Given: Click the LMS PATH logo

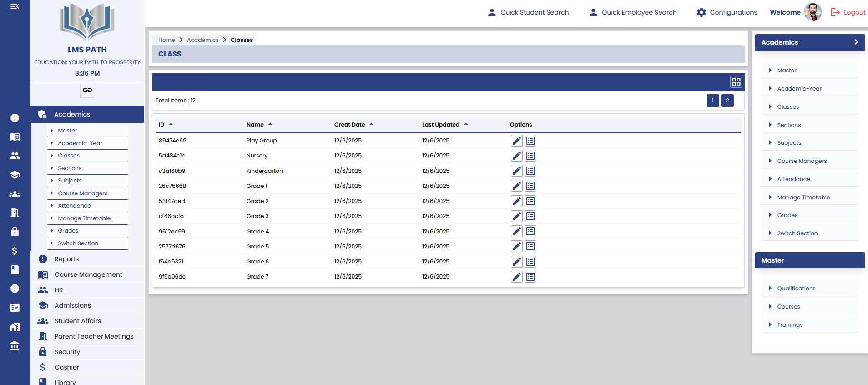Looking at the screenshot, I should point(87,22).
